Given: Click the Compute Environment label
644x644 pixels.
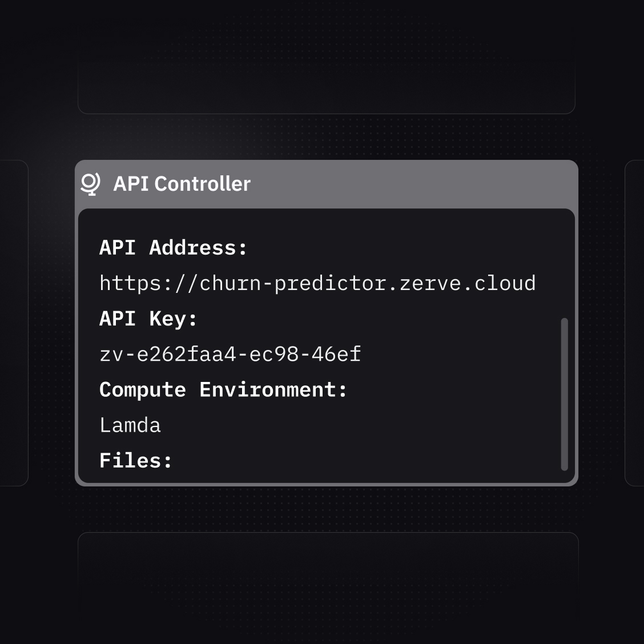Looking at the screenshot, I should coord(223,389).
